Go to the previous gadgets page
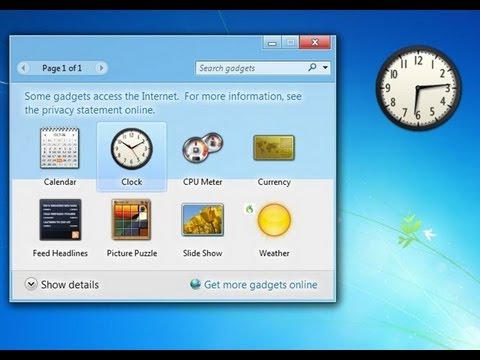The image size is (480, 360). pyautogui.click(x=23, y=68)
